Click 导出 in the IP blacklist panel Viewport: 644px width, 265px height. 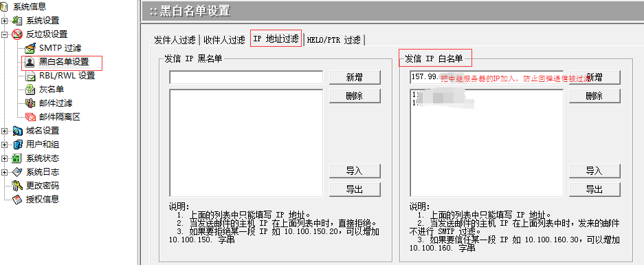click(355, 189)
